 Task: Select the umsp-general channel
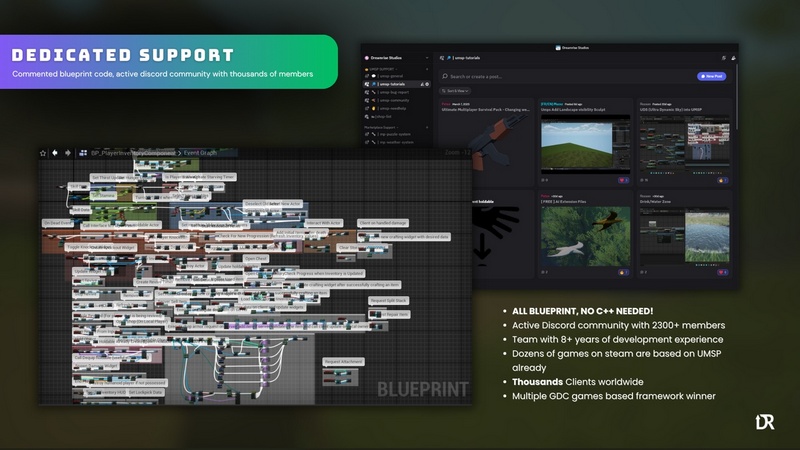(x=389, y=76)
